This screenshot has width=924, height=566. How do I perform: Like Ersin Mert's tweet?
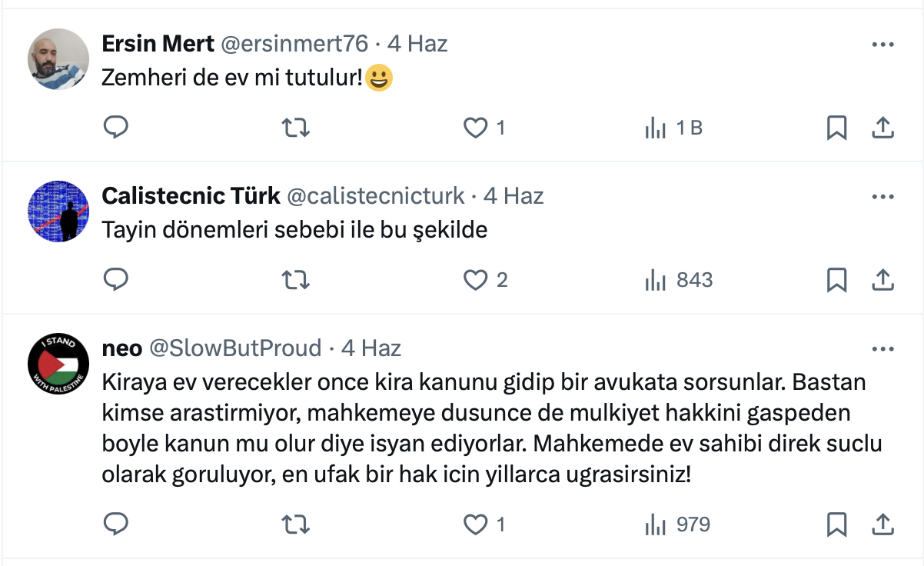click(x=476, y=128)
